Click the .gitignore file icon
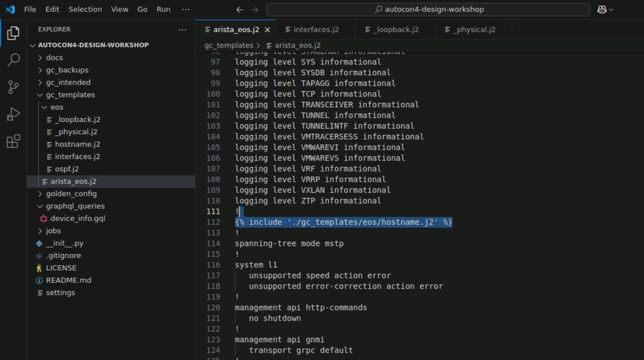Screen dimensions: 644x360 tap(39, 255)
